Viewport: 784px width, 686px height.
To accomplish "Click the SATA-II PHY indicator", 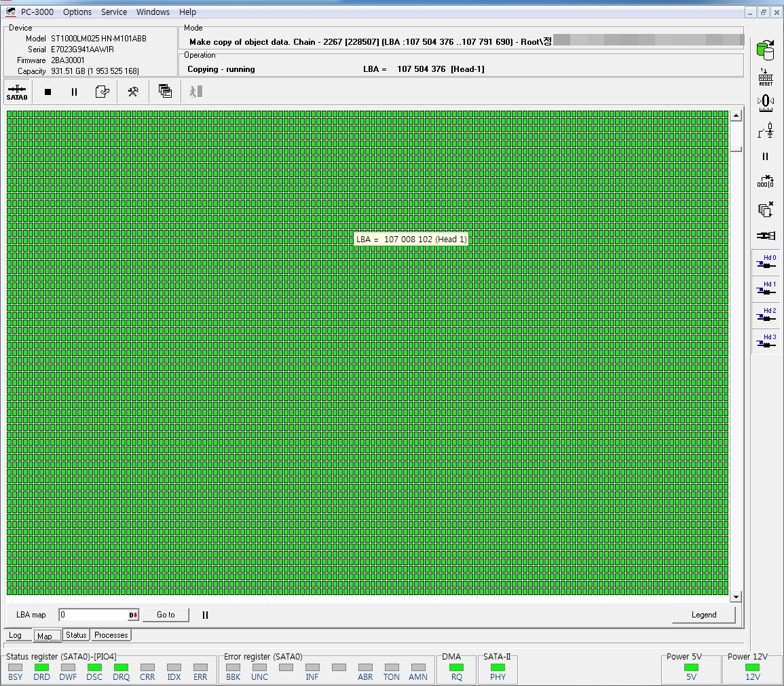I will [x=498, y=668].
